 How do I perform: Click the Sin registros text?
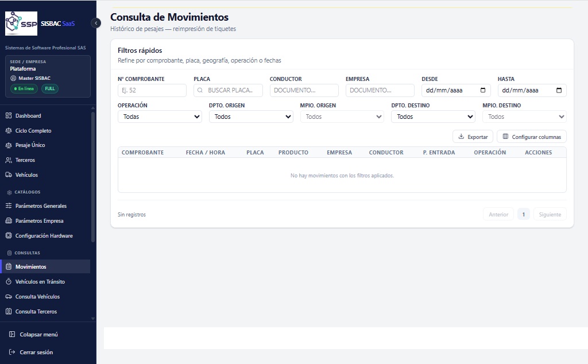131,214
